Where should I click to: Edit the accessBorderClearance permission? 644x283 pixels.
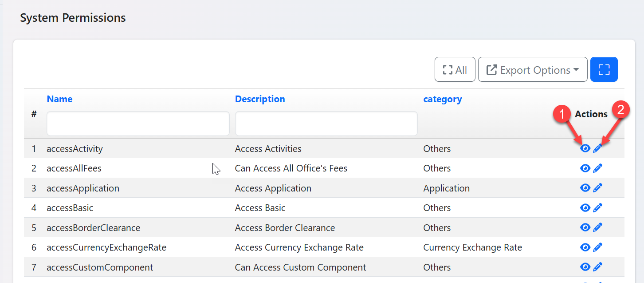click(597, 227)
